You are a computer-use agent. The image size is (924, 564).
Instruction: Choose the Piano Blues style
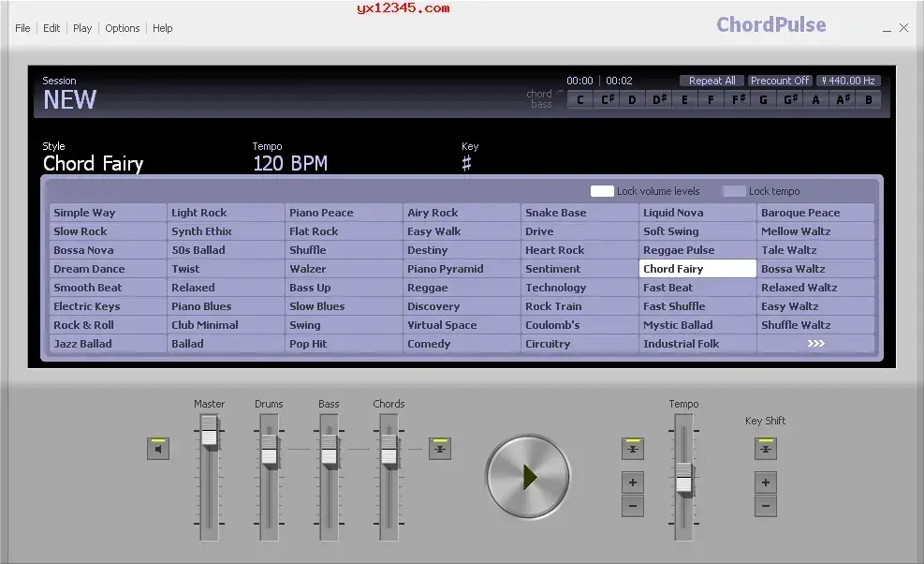pos(226,306)
